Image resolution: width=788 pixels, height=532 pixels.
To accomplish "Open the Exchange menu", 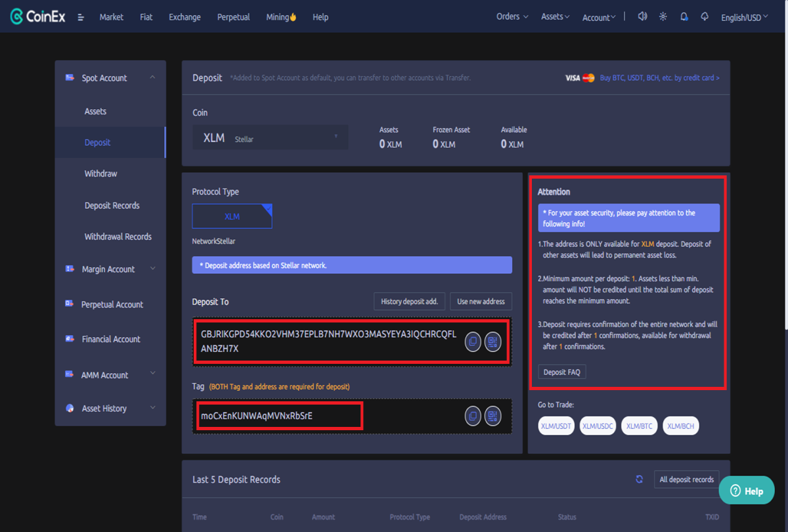I will [x=185, y=17].
